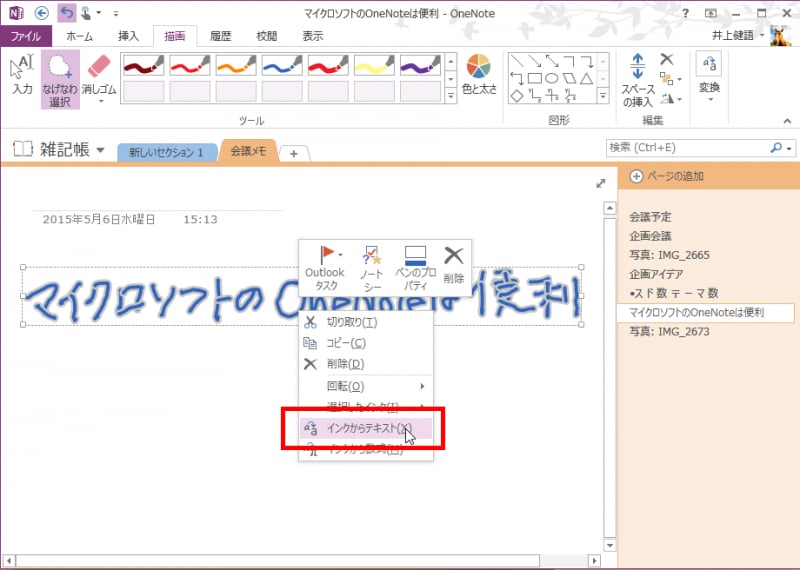Screen dimensions: 800x570
Task: Choose インクからテキスト(X) menu item
Action: point(366,428)
